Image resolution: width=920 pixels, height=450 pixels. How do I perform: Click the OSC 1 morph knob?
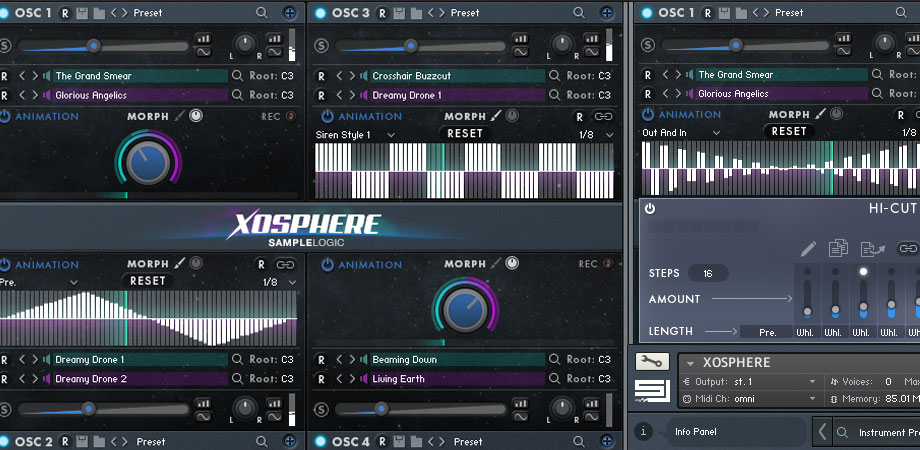coord(148,162)
